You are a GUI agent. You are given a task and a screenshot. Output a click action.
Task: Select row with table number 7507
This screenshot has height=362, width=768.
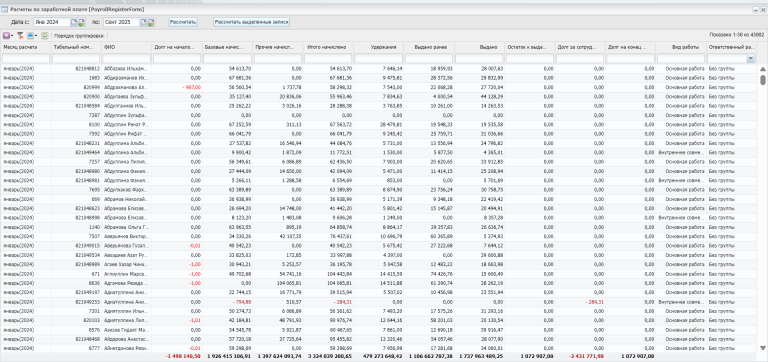point(379,236)
